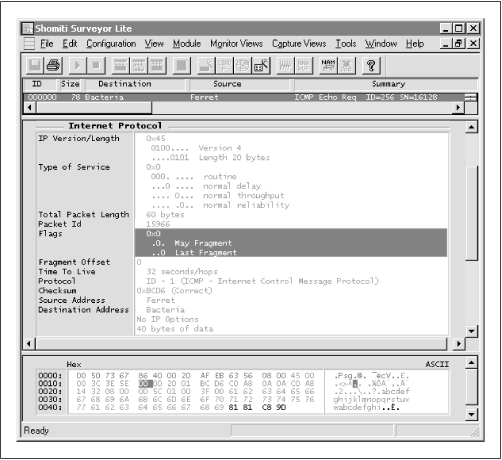Click the 'No IP Options' line

point(167,319)
